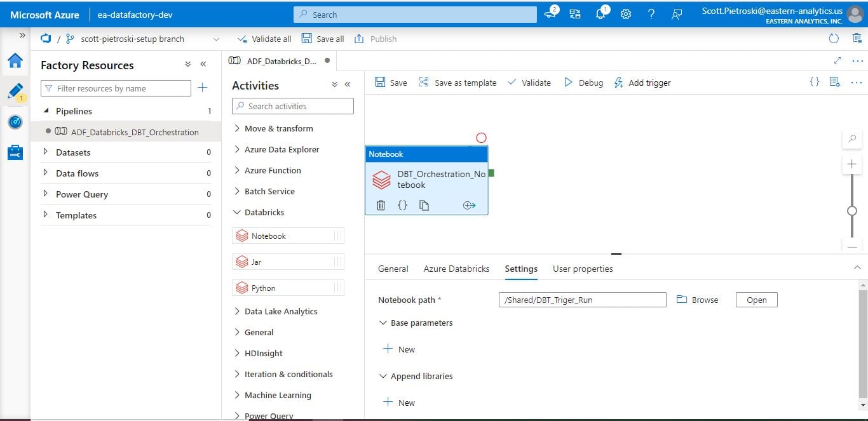Collapse the Append libraries section
Image resolution: width=868 pixels, height=421 pixels.
tap(383, 376)
